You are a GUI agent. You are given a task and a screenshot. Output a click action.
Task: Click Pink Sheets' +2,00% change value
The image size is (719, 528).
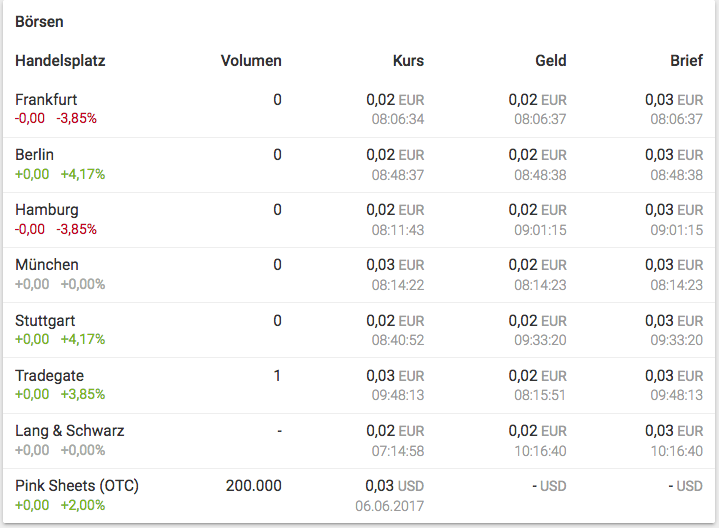coord(82,505)
